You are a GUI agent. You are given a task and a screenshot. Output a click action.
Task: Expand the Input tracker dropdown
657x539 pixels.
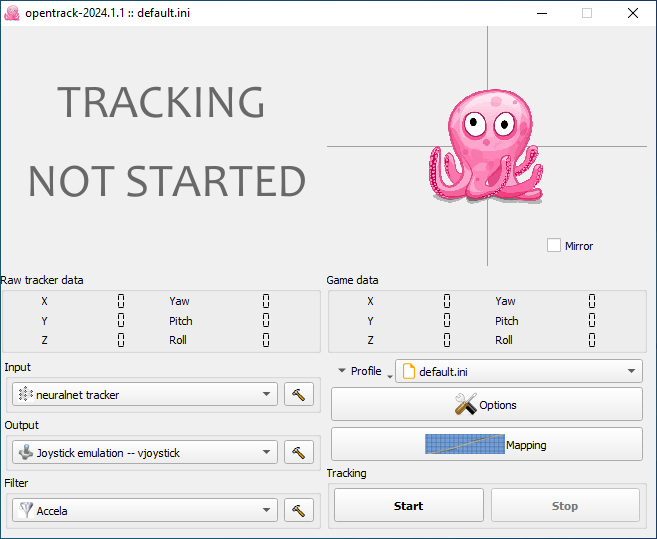(145, 394)
